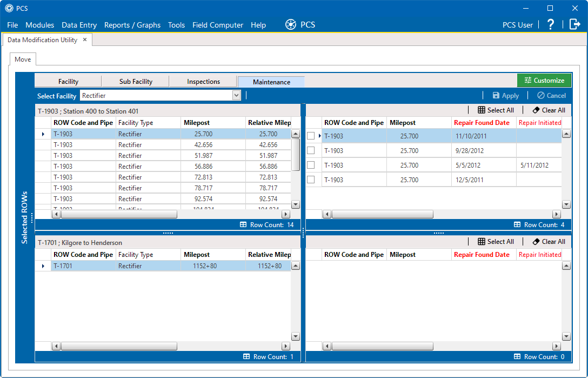Click Milepost header in T-1903 facility grid
Image resolution: width=588 pixels, height=378 pixels.
213,123
